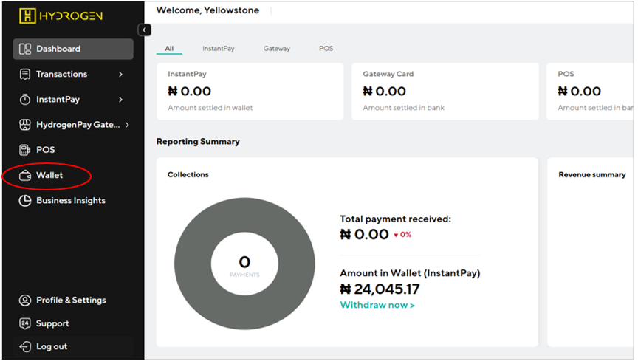This screenshot has height=364, width=638.
Task: Expand the Transactions submenu chevron
Action: (120, 75)
